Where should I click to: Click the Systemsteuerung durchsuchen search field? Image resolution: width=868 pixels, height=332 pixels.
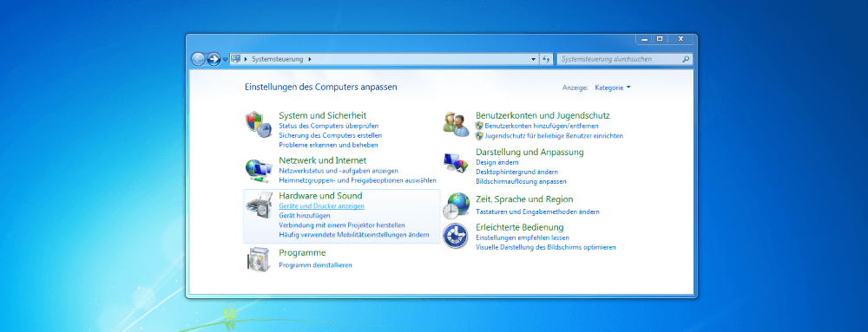click(x=619, y=59)
